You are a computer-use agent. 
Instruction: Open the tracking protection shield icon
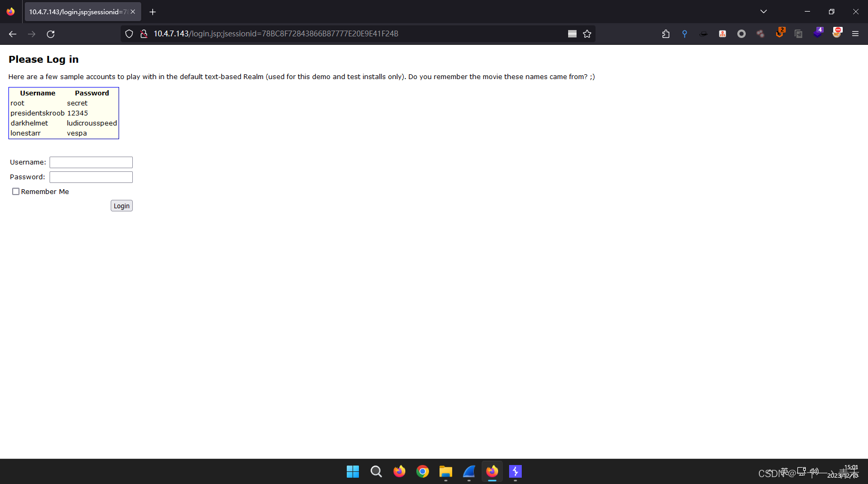(129, 34)
